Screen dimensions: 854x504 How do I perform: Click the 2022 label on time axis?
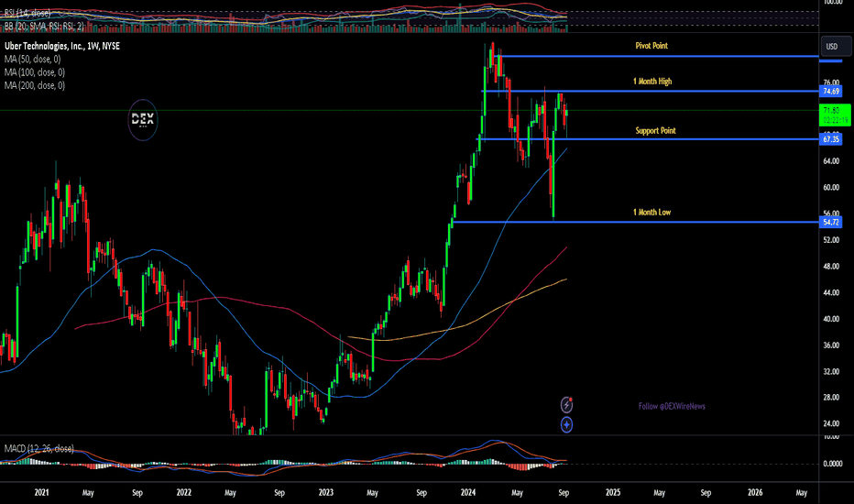click(x=183, y=493)
